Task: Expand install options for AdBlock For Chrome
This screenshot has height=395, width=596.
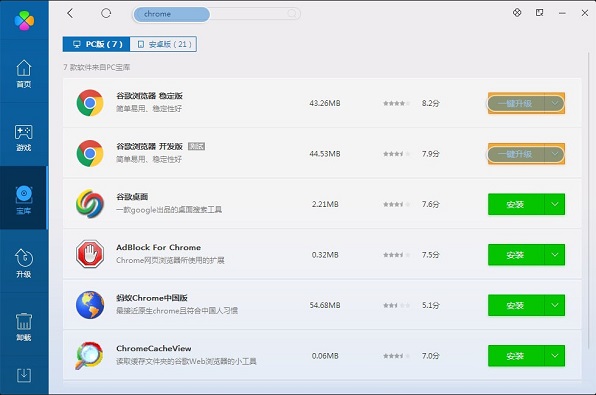Action: pyautogui.click(x=555, y=255)
